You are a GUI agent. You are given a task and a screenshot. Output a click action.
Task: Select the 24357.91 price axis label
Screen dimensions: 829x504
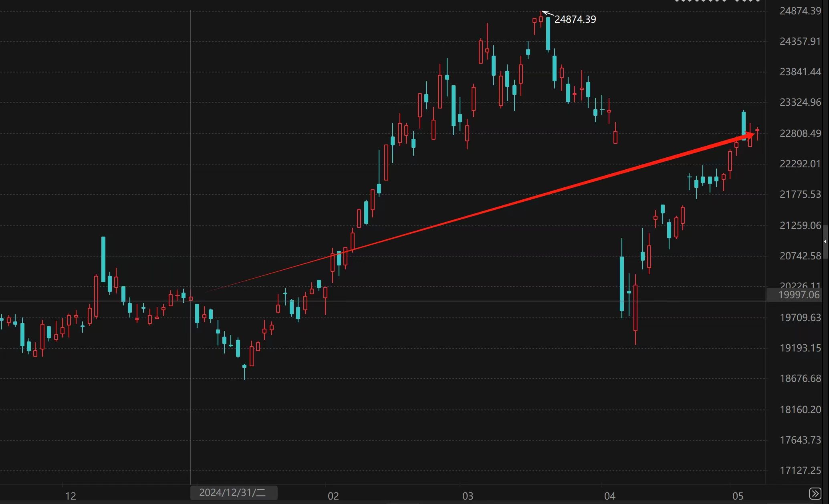tap(800, 42)
